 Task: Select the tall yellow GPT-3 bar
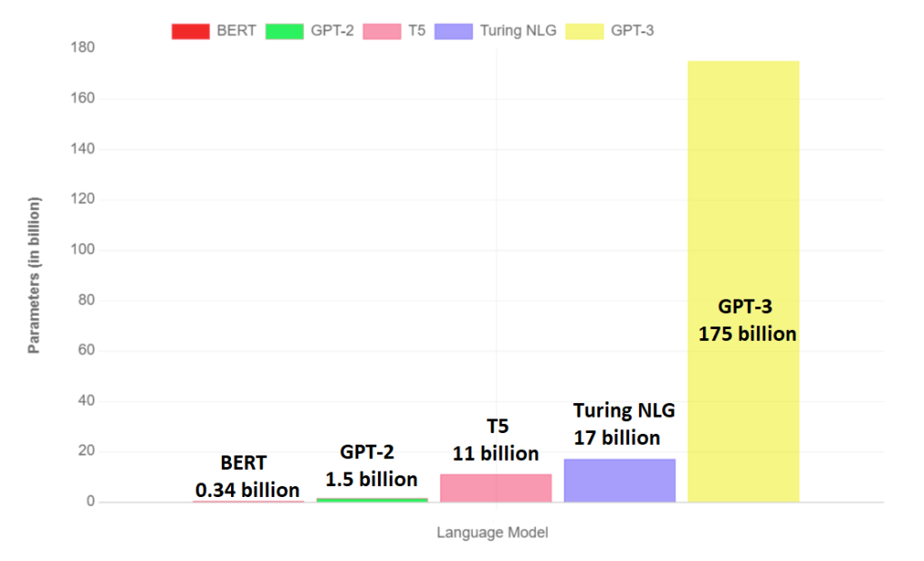[x=744, y=281]
